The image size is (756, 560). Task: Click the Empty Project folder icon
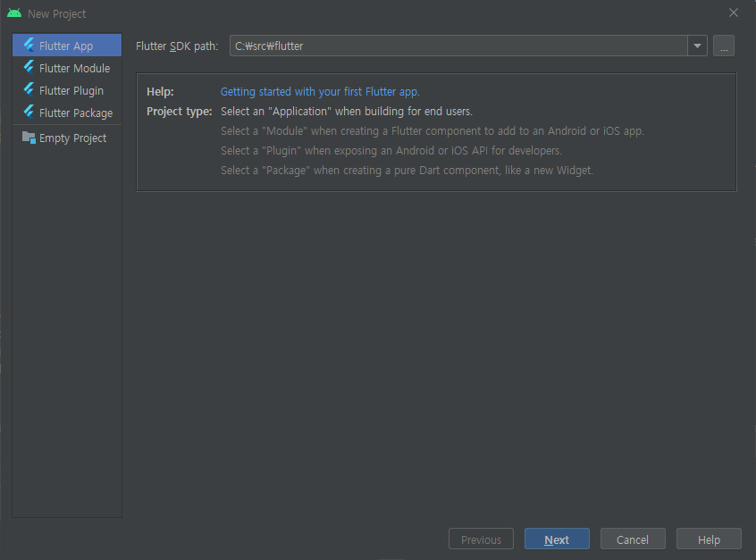point(29,138)
